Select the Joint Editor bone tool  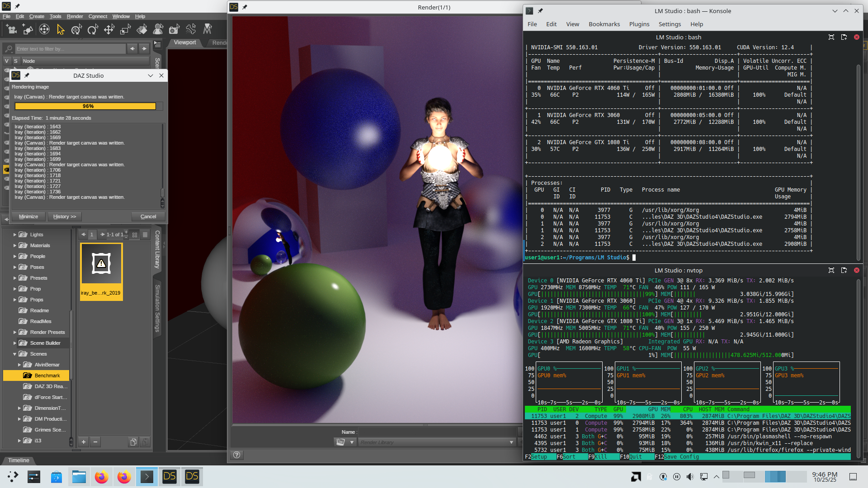(x=191, y=30)
